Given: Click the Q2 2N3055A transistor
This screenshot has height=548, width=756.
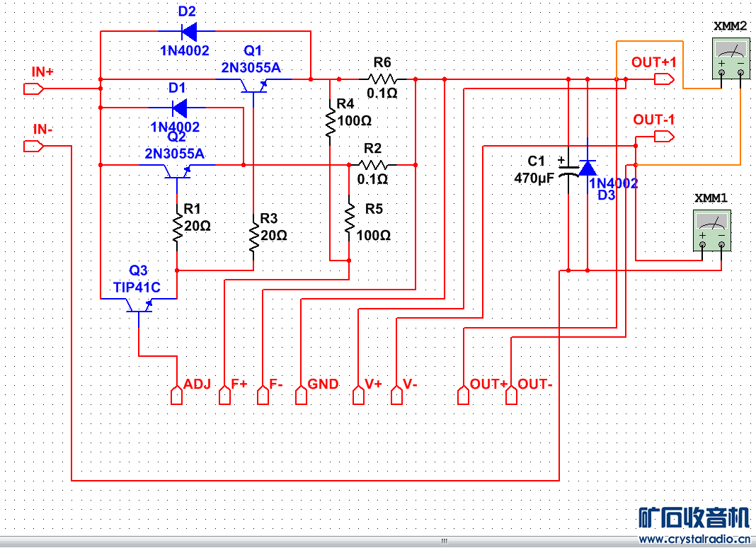Looking at the screenshot, I should (x=177, y=172).
